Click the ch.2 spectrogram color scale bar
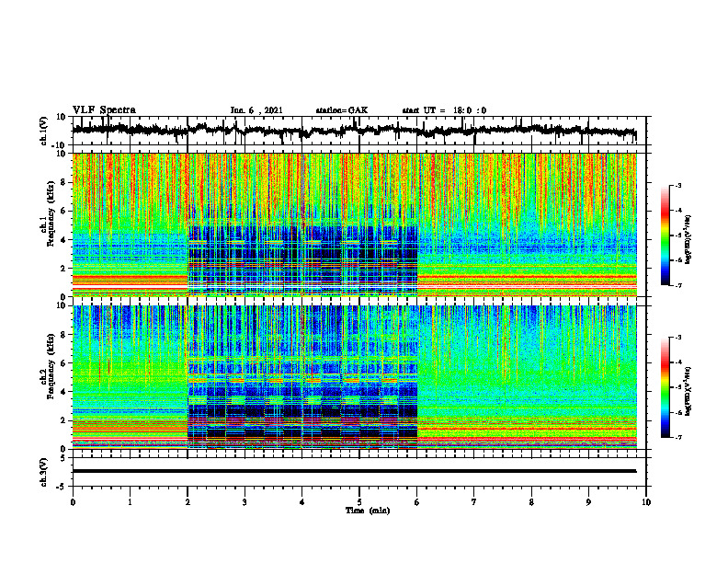 (x=665, y=387)
